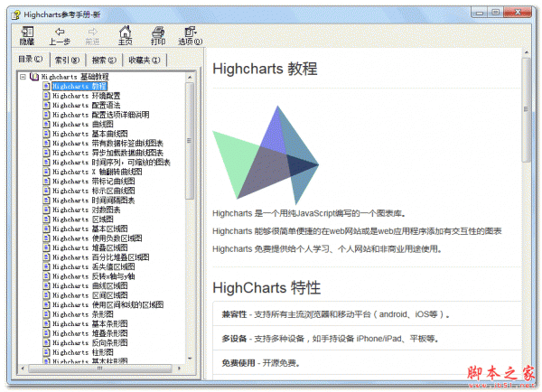The height and width of the screenshot is (392, 542).
Task: Open Highcharts 基本条形图 entry
Action: (89, 323)
